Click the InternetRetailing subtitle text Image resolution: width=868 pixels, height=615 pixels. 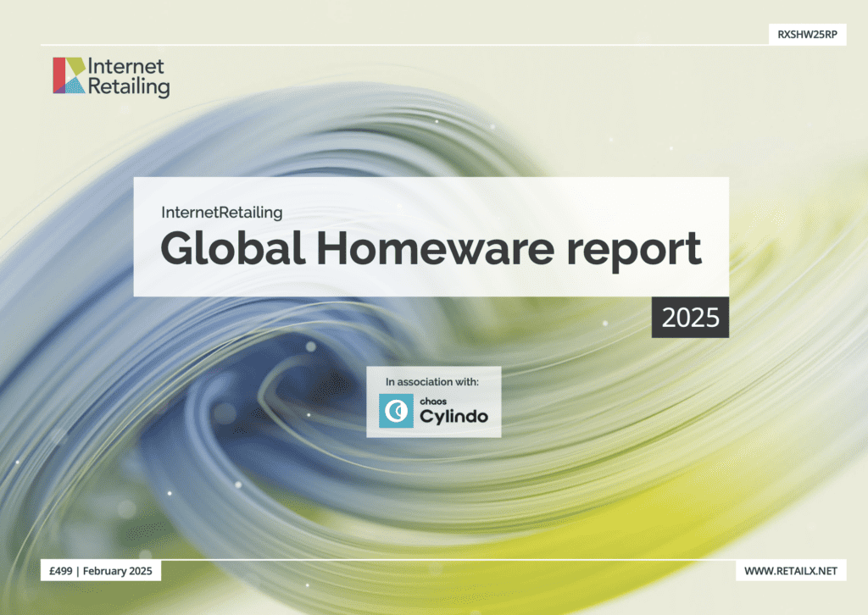(222, 213)
